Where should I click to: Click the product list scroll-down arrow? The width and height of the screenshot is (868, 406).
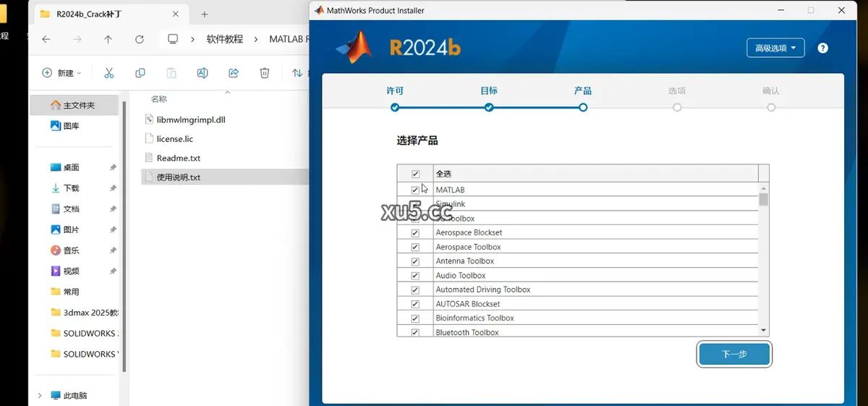pos(763,330)
